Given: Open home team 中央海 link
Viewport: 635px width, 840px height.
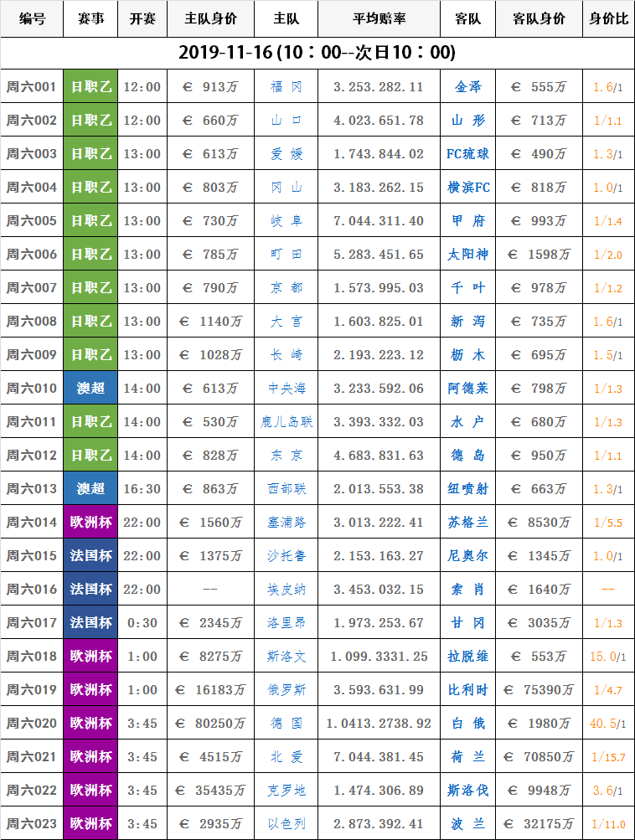Looking at the screenshot, I should point(287,389).
